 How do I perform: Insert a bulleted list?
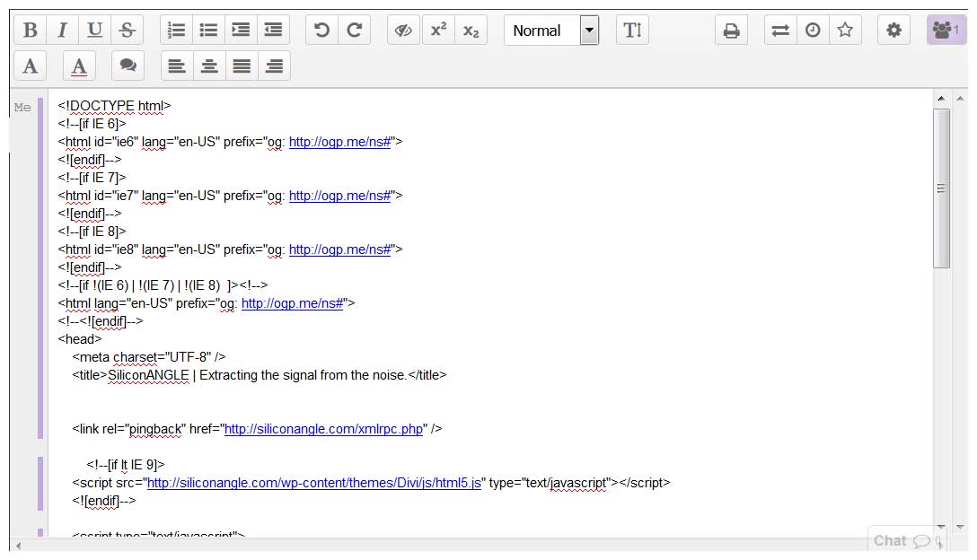tap(208, 30)
